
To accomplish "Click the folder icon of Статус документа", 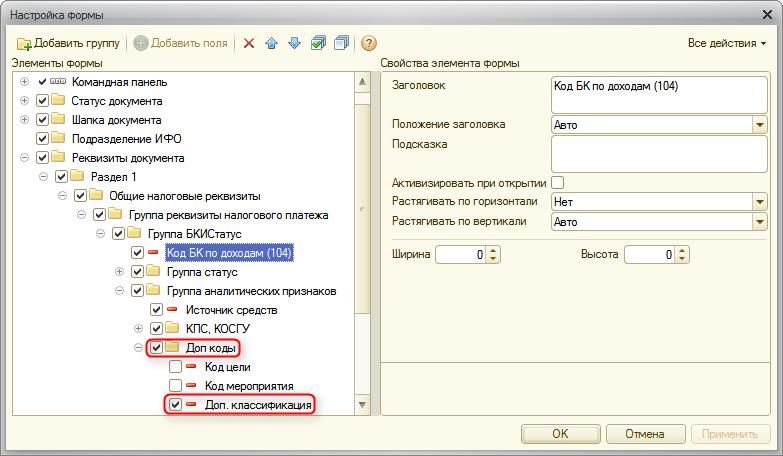I will pos(59,100).
